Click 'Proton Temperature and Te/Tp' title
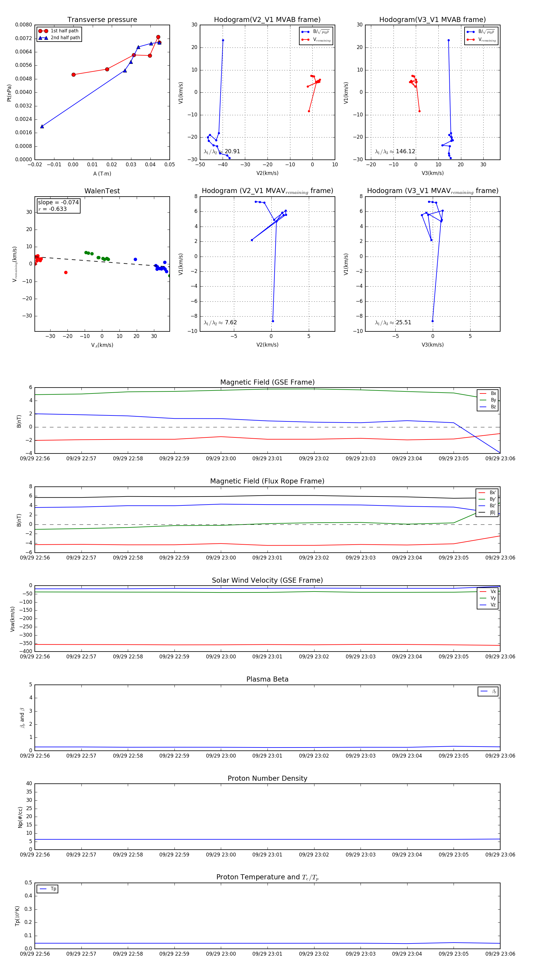Screen dimensions: 535x980 pos(267,877)
